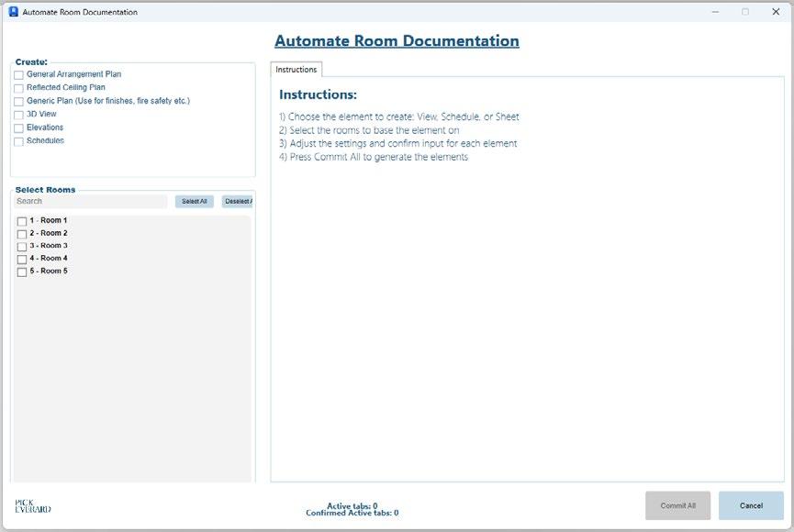Viewport: 794px width, 532px height.
Task: Tick the 4 - Room 4 checkbox
Action: [x=22, y=260]
